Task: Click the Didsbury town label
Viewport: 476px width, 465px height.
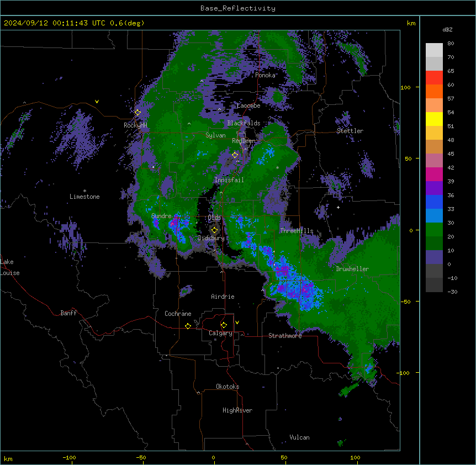Action: [x=211, y=238]
